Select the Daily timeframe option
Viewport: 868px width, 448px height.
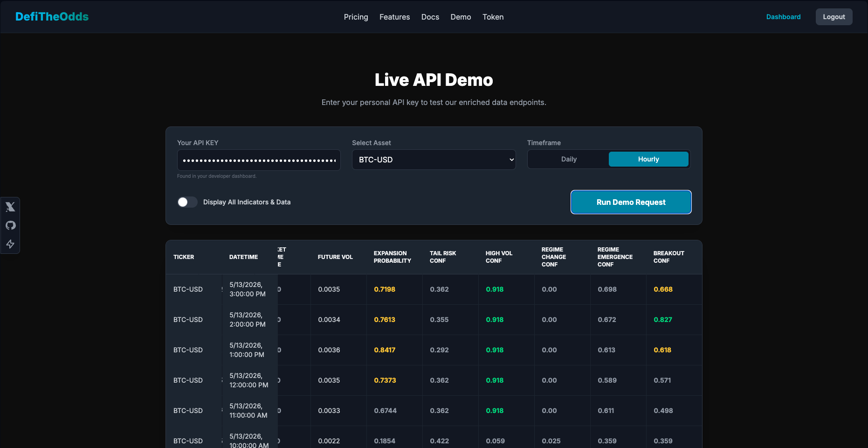pyautogui.click(x=569, y=159)
